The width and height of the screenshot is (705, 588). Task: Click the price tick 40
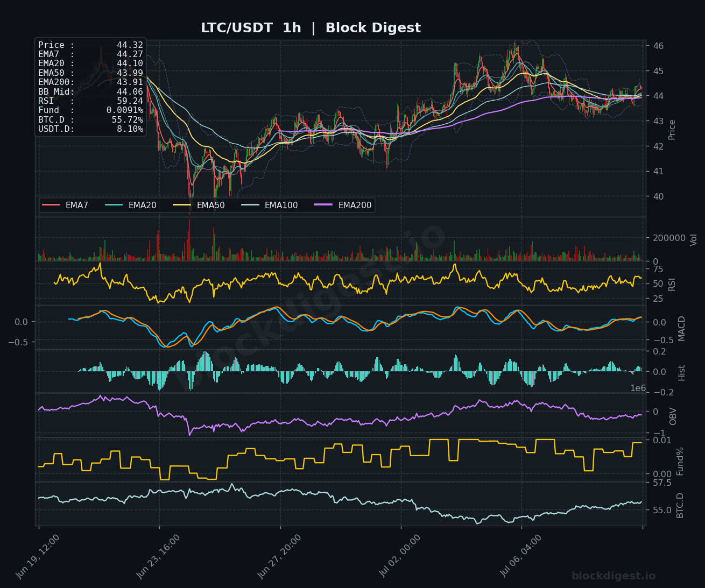(659, 196)
